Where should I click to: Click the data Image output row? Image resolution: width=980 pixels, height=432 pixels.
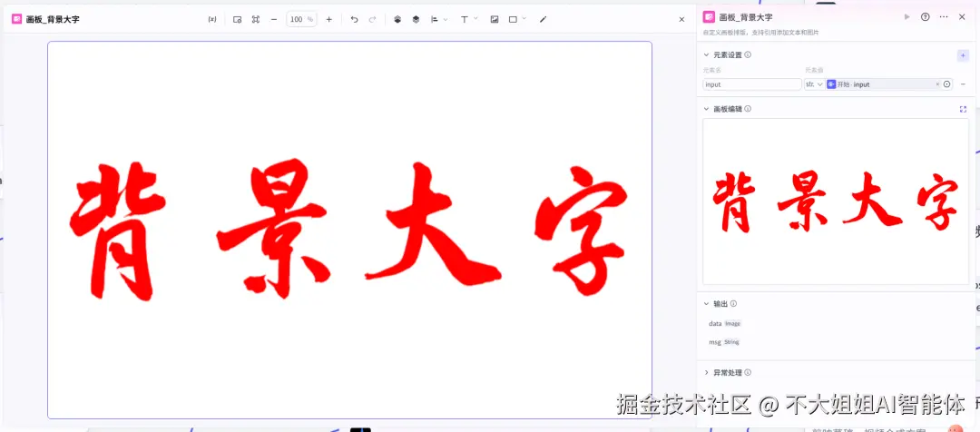click(x=725, y=324)
